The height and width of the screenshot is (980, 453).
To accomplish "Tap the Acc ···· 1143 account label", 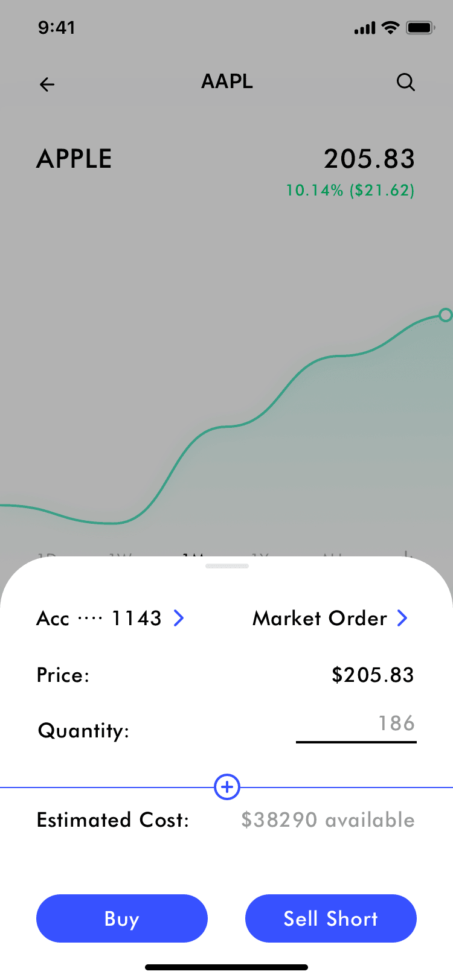I will pos(99,619).
